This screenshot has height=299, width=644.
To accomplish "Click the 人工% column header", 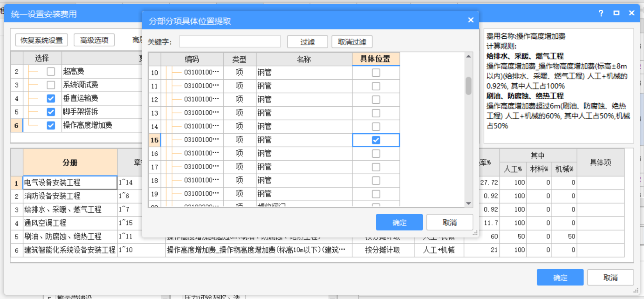I will pyautogui.click(x=513, y=169).
